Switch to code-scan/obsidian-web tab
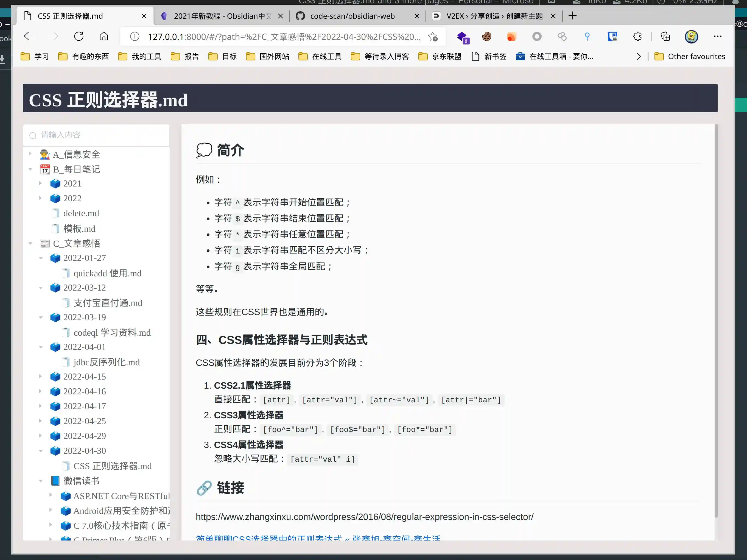The height and width of the screenshot is (560, 747). (352, 16)
